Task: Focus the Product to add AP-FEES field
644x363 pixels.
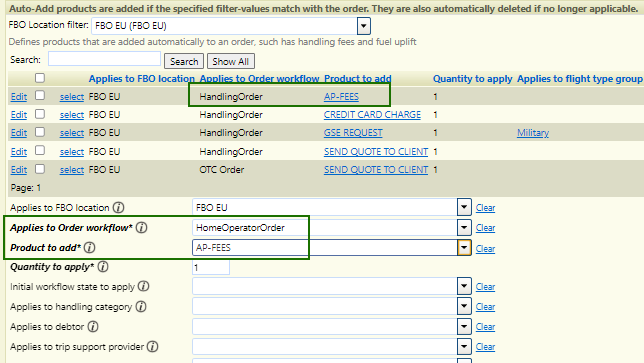Action: coord(324,248)
